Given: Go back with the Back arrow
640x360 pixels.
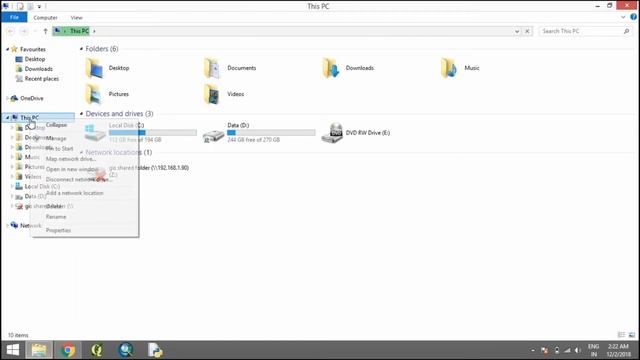Looking at the screenshot, I should [x=10, y=31].
